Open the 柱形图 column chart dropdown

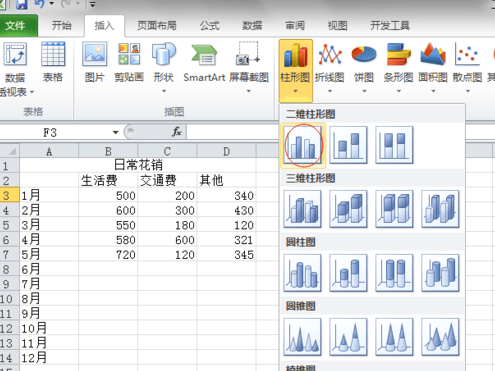click(296, 71)
